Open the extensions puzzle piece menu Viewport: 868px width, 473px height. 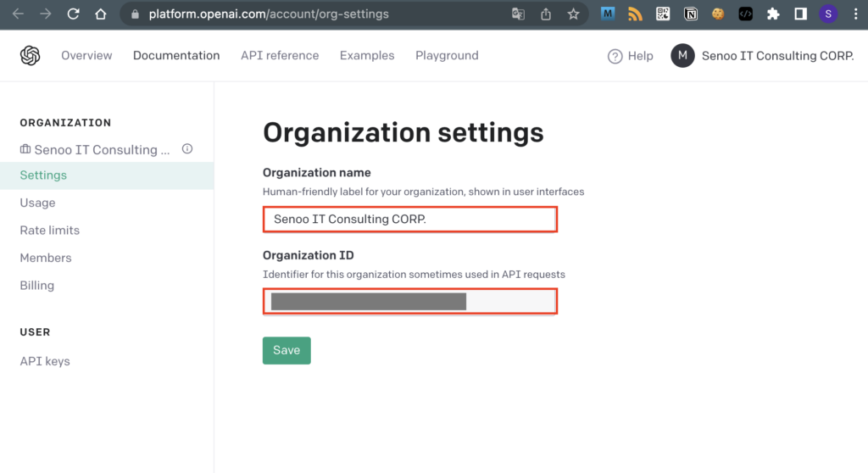(x=773, y=14)
